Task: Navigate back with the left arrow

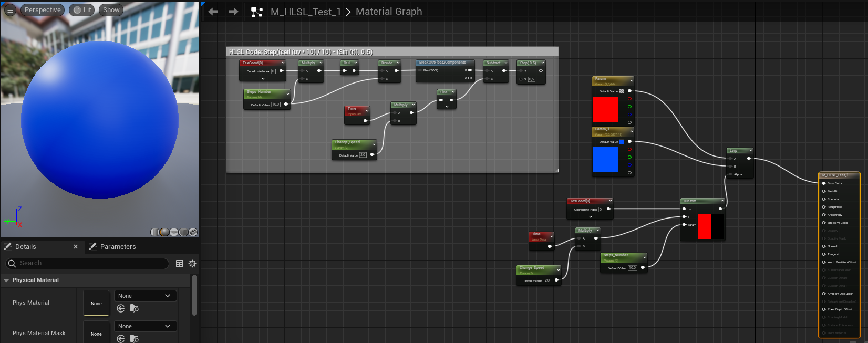Action: (x=213, y=12)
